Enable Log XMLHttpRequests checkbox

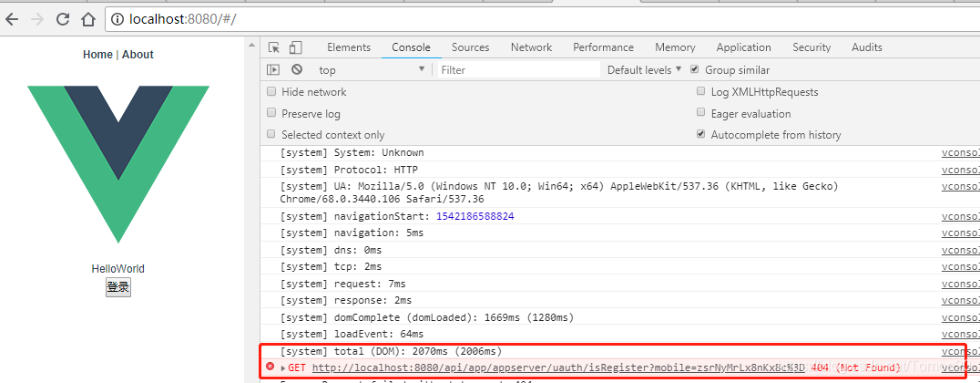click(x=700, y=91)
